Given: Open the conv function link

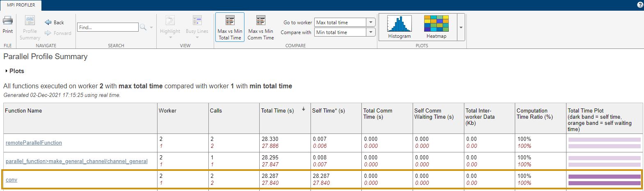Looking at the screenshot, I should [x=11, y=180].
